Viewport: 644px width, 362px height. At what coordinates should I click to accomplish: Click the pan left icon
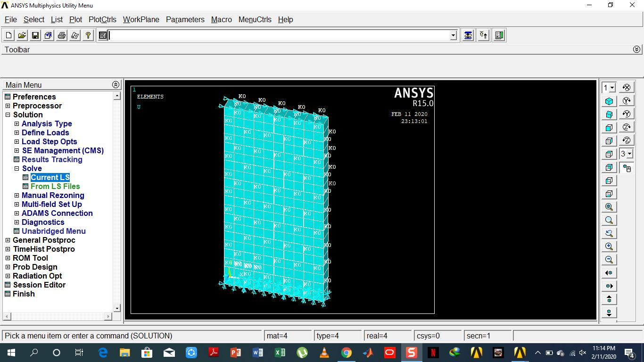pyautogui.click(x=609, y=272)
